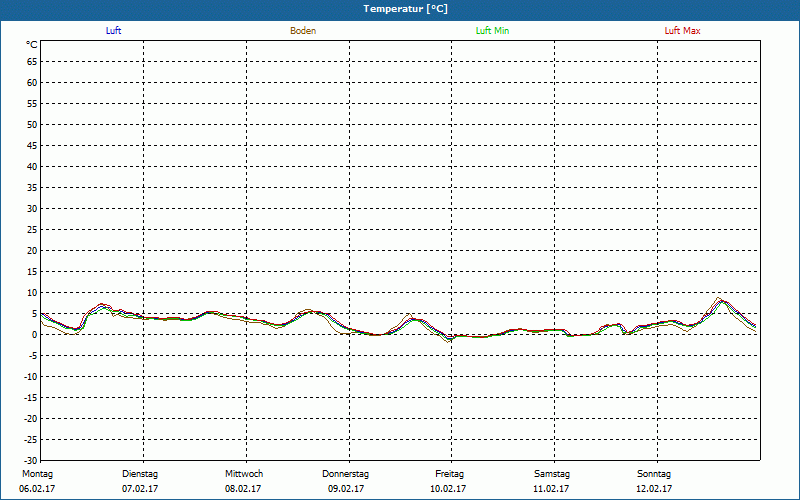Click the 11.02.17 date label
This screenshot has width=800, height=500.
click(x=551, y=489)
